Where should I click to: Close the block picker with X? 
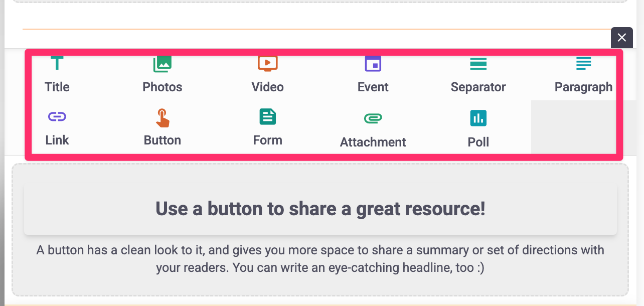coord(622,37)
